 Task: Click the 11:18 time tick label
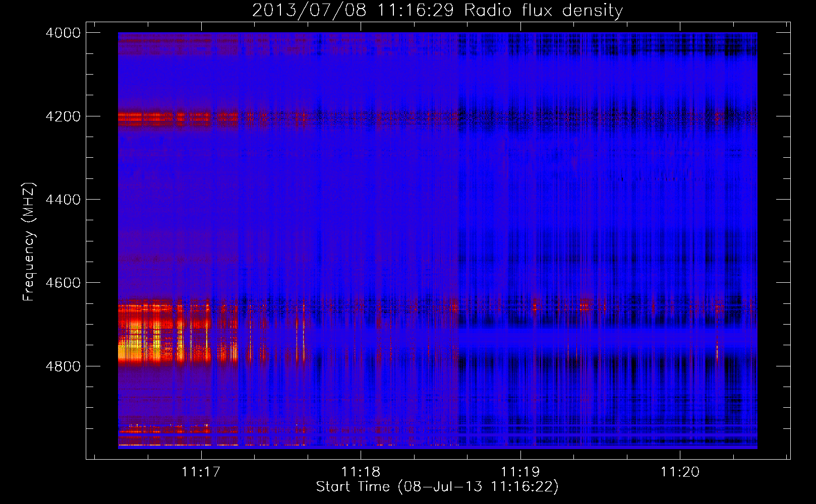pos(361,472)
